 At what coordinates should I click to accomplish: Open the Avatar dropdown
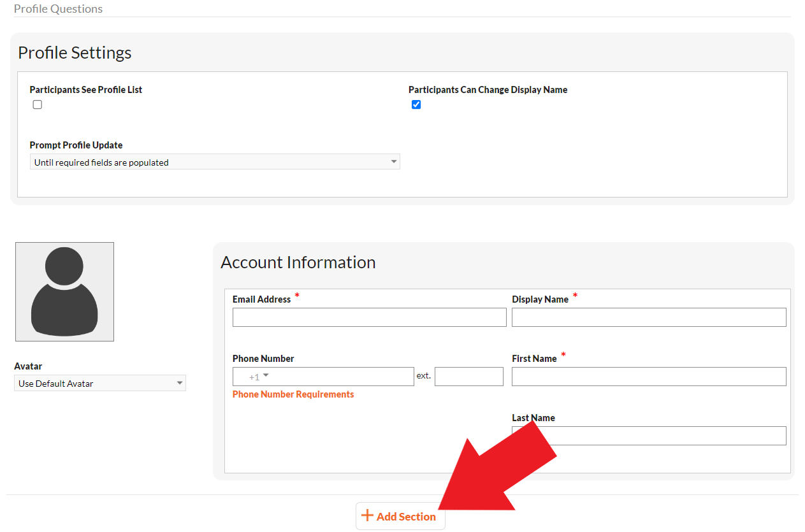point(100,383)
